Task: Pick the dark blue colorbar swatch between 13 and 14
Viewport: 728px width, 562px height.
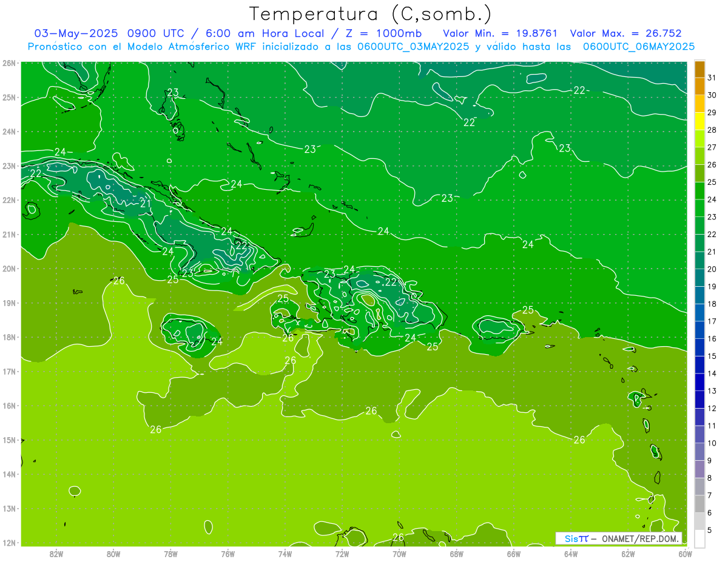Action: click(699, 383)
